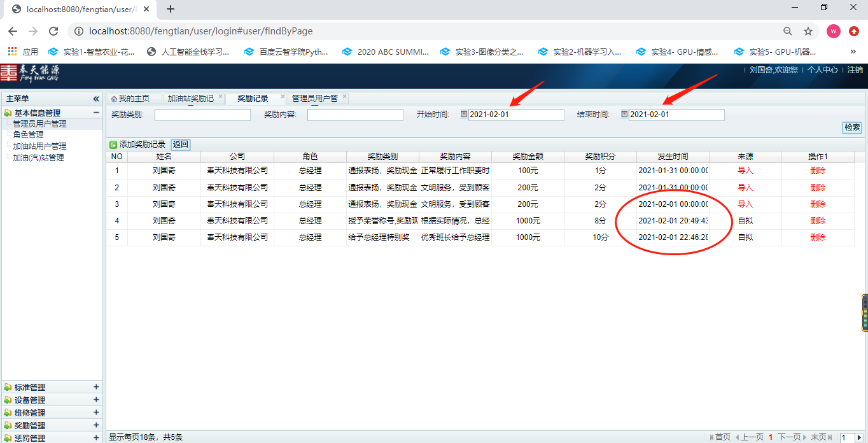The image size is (868, 443).
Task: Expand the 奖励管理 menu section
Action: 96,425
